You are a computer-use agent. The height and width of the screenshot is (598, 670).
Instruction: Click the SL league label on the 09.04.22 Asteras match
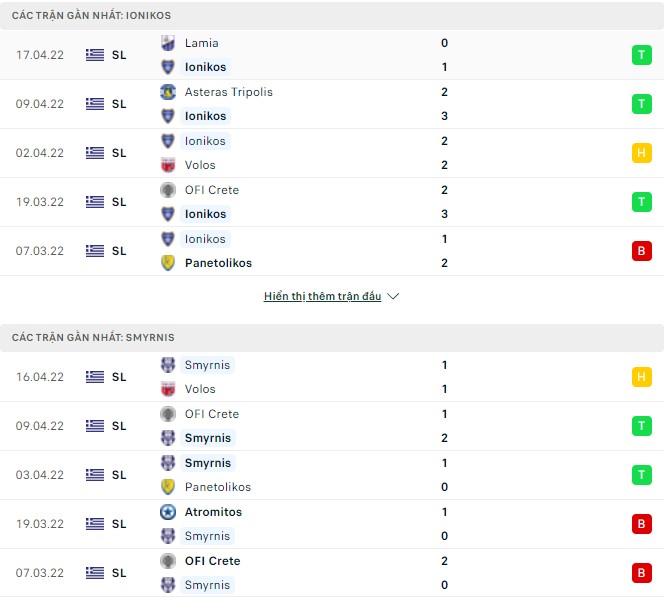tap(119, 104)
